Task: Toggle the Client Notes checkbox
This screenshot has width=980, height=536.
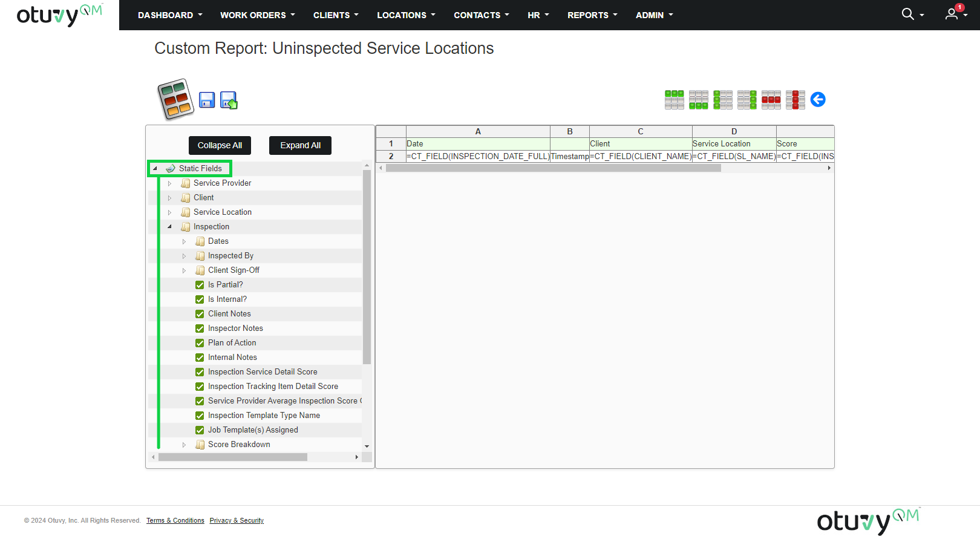Action: click(x=200, y=314)
